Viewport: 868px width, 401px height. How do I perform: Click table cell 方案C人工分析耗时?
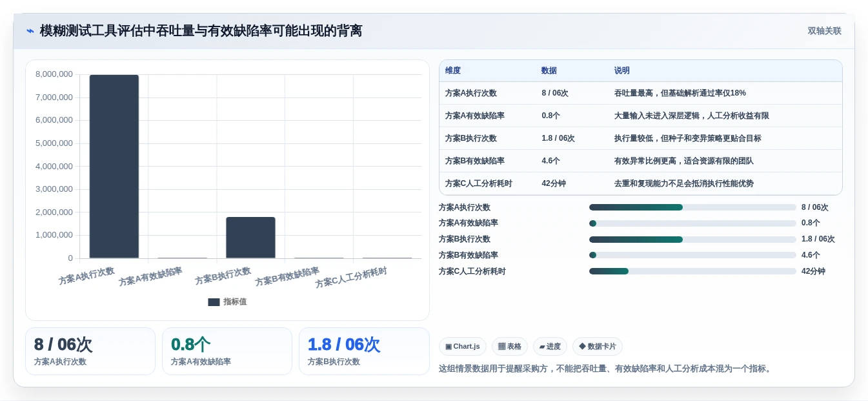479,183
